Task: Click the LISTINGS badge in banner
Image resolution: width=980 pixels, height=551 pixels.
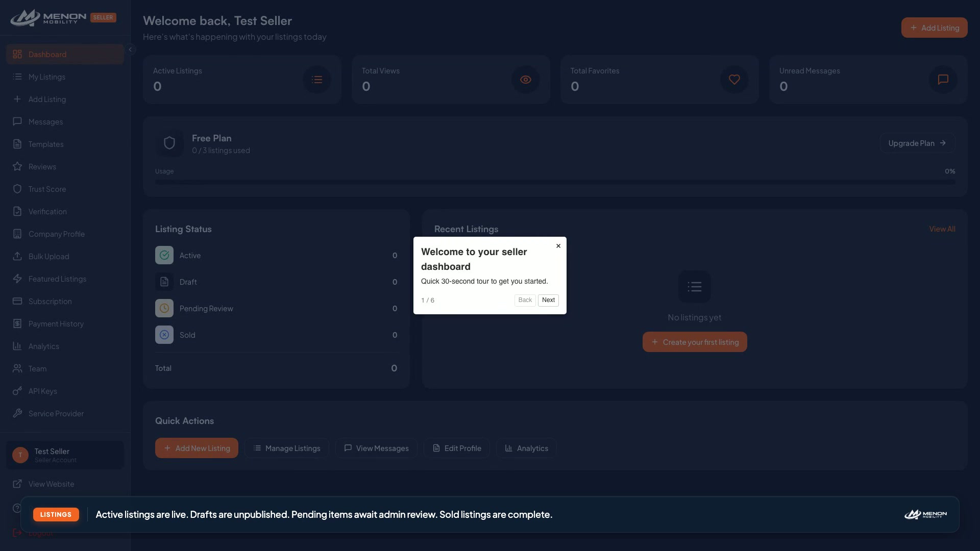Action: point(56,514)
